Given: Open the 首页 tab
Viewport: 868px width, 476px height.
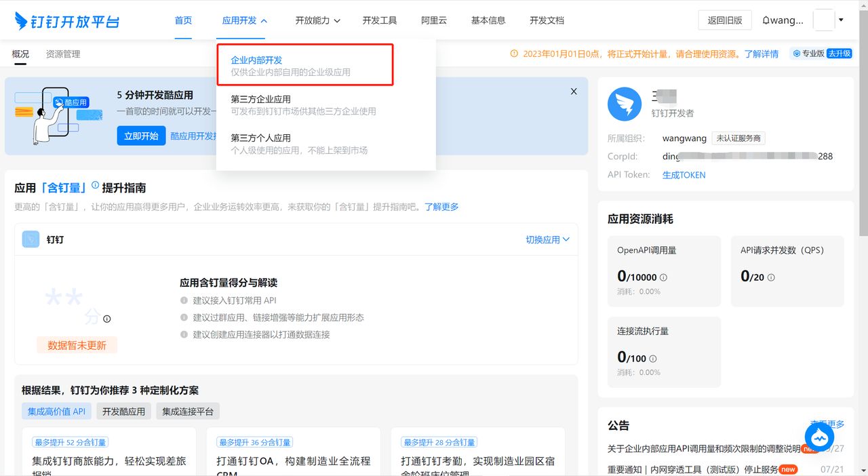Looking at the screenshot, I should point(183,20).
